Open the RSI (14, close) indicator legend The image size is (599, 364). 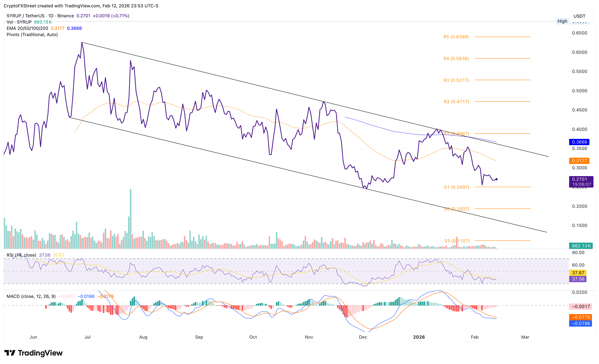pyautogui.click(x=21, y=255)
